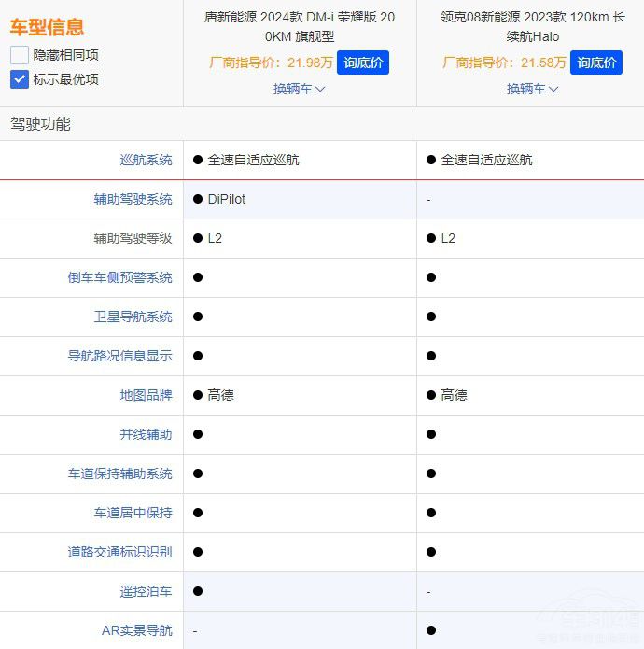Click the 驾驶功能 section header
Viewport: 644px width, 649px height.
pos(40,124)
